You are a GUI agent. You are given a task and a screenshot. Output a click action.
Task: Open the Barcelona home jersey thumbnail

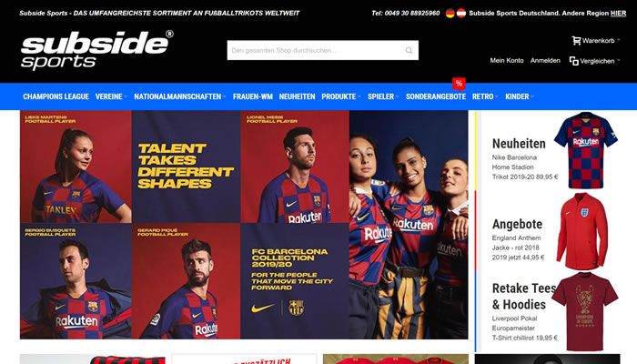[x=585, y=150]
